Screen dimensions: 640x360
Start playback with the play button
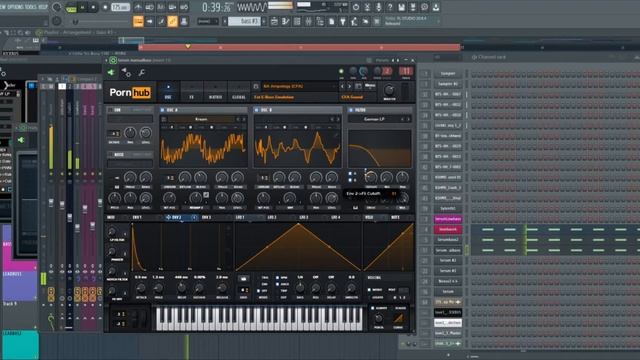click(x=82, y=7)
